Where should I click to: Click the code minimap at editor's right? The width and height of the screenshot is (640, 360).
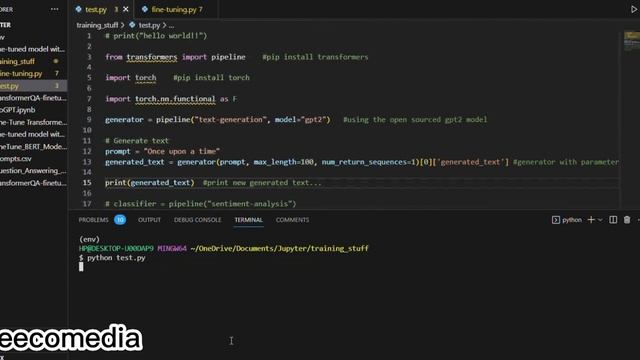[x=631, y=41]
